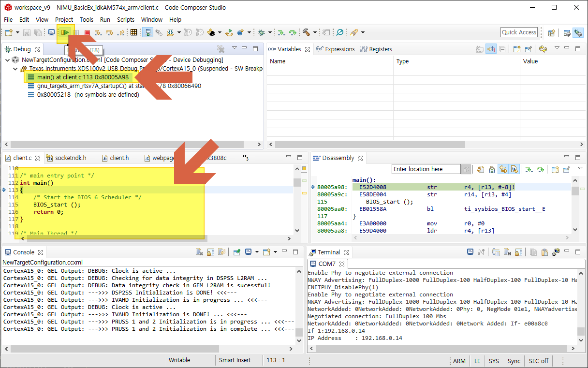
Task: Click Step Into in the main toolbar
Action: tap(98, 32)
